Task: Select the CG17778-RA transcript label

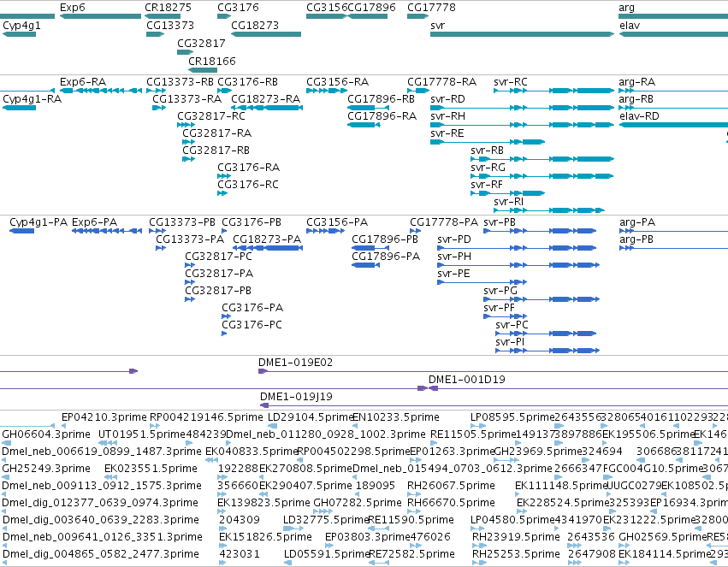Action: click(x=442, y=82)
